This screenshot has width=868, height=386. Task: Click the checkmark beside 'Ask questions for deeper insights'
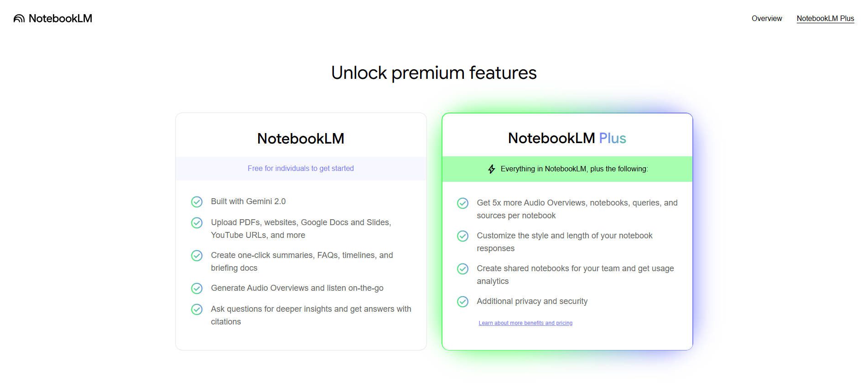(197, 309)
